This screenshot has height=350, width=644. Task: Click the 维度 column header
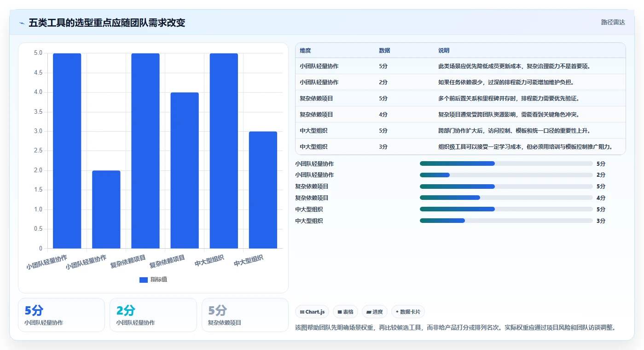tap(305, 51)
